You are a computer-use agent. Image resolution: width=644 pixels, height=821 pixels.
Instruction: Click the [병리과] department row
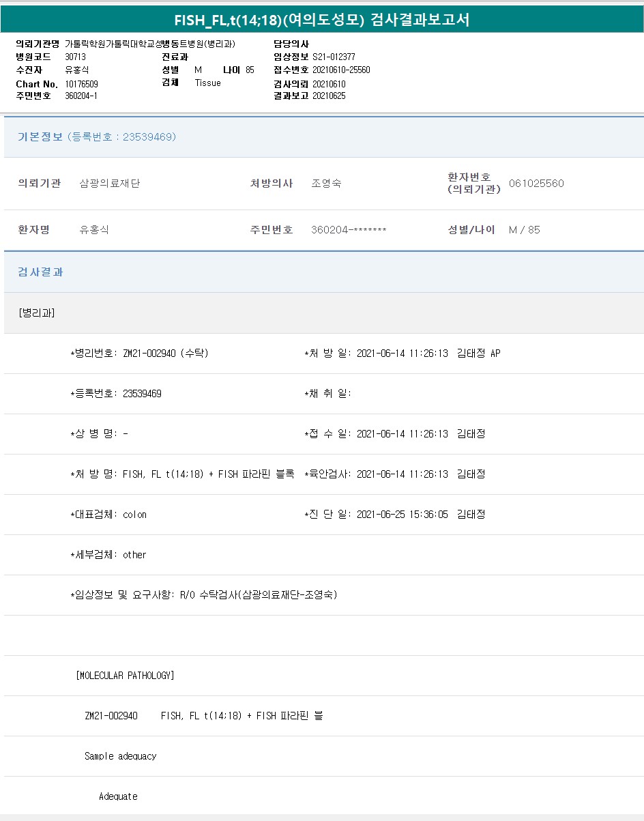pos(37,313)
